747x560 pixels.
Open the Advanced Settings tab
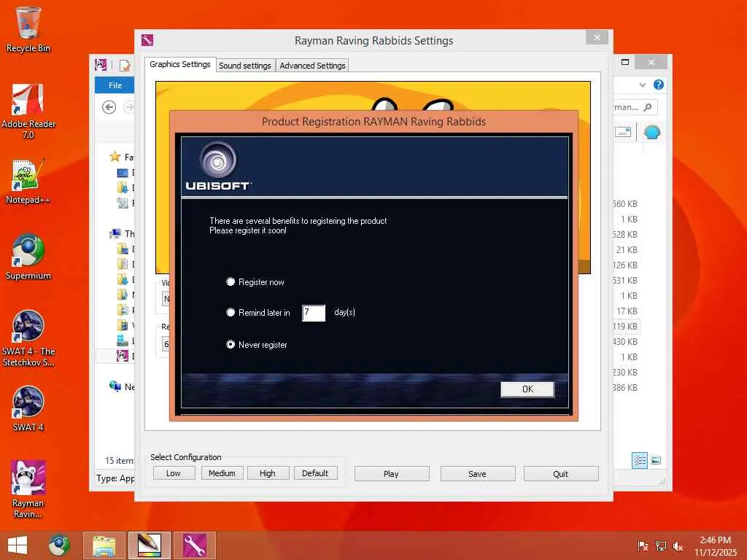pos(312,66)
